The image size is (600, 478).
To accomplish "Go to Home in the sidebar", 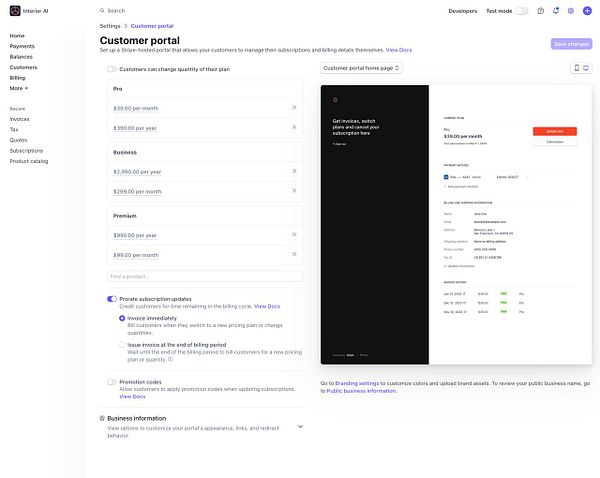I will 17,36.
